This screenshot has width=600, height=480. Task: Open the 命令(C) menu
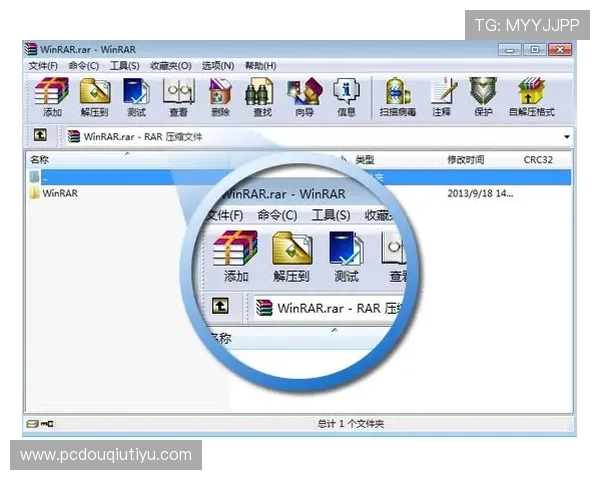click(x=83, y=66)
